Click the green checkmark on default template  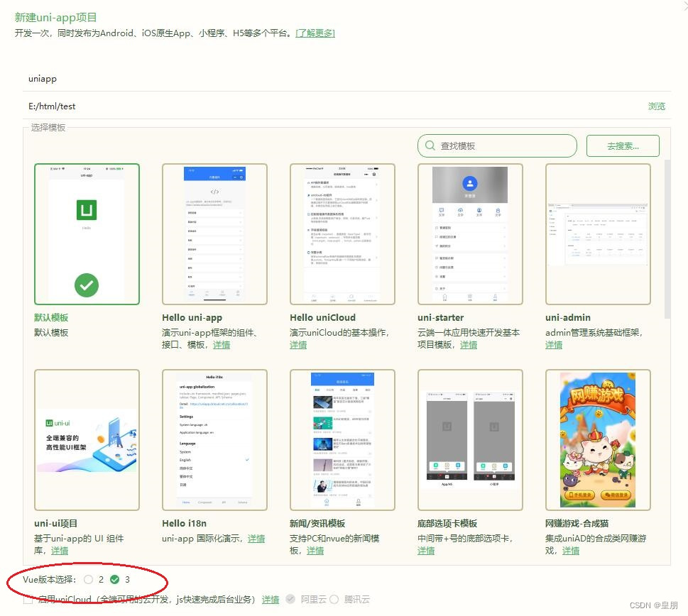point(86,285)
